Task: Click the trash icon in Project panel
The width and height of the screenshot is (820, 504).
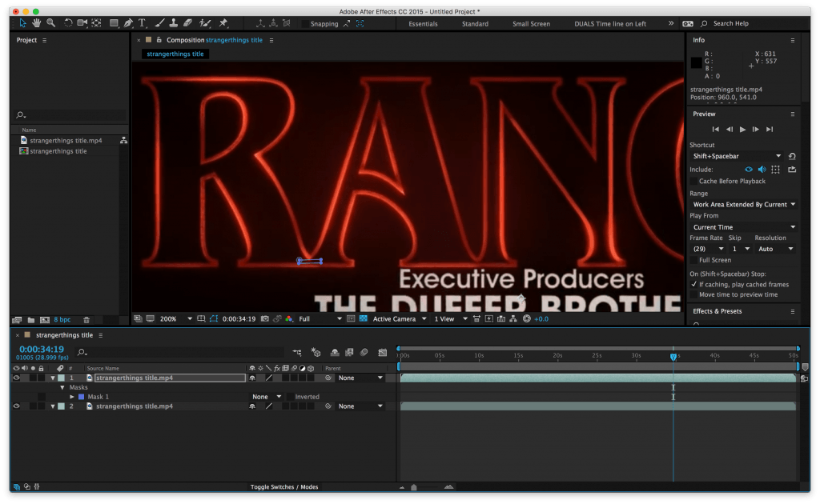Action: [86, 320]
